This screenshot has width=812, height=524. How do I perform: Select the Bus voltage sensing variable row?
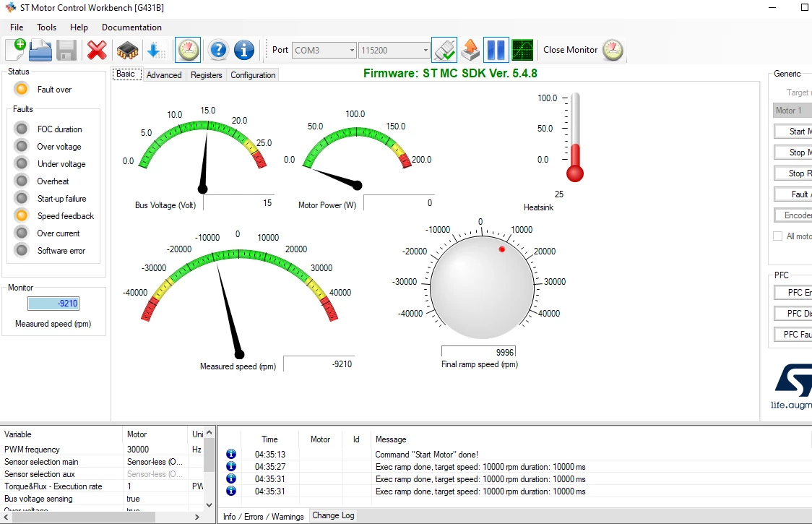103,499
